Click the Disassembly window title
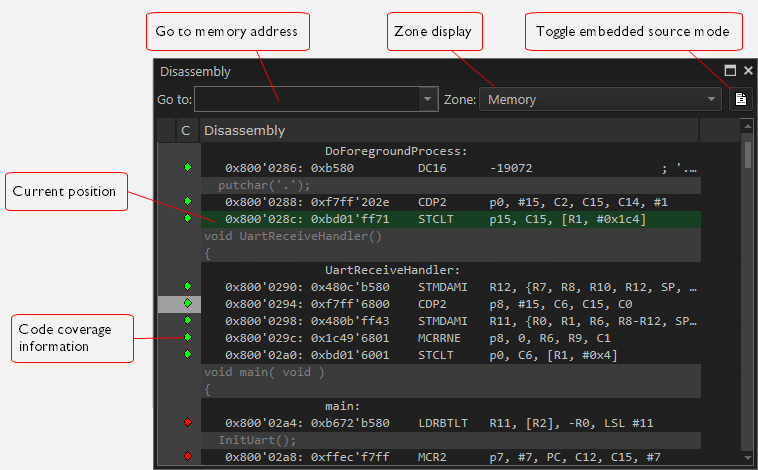This screenshot has height=470, width=758. 195,72
